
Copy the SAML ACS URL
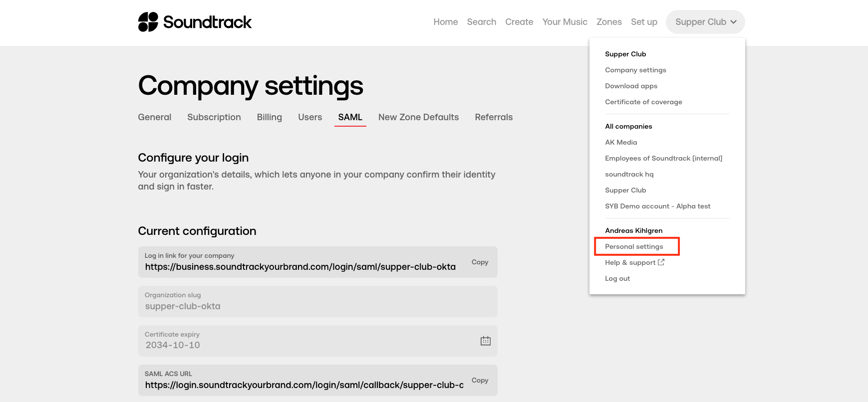click(x=480, y=381)
